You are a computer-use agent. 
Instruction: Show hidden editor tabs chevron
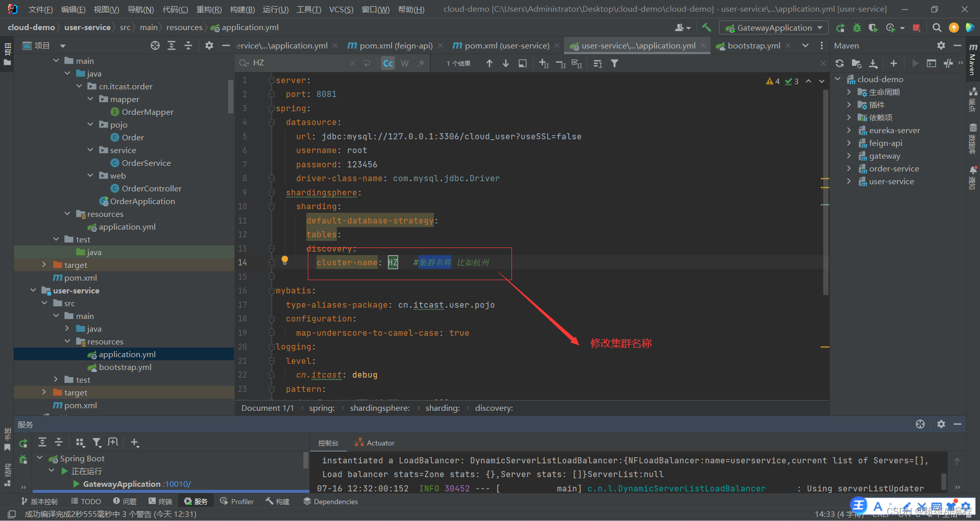tap(805, 45)
